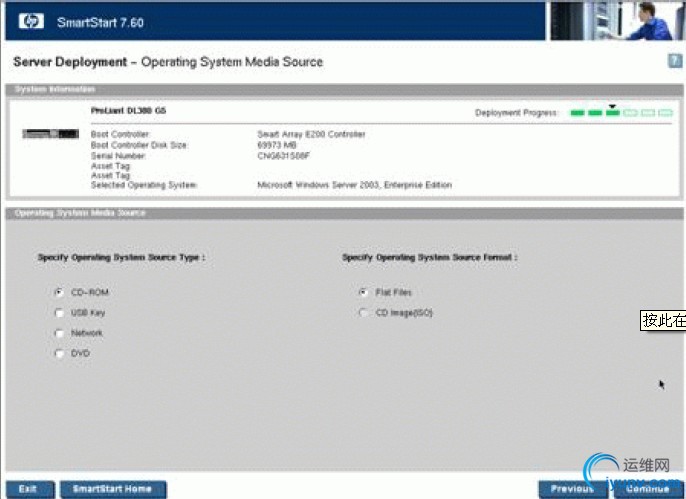Click the ProLiant server thumbnail image
This screenshot has height=499, width=686.
51,134
